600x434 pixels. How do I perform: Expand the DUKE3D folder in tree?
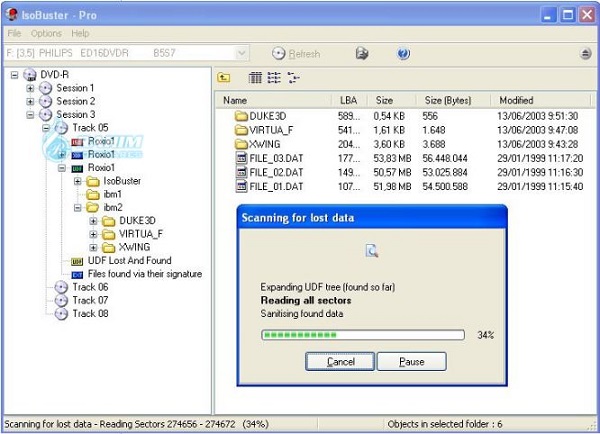click(x=93, y=220)
